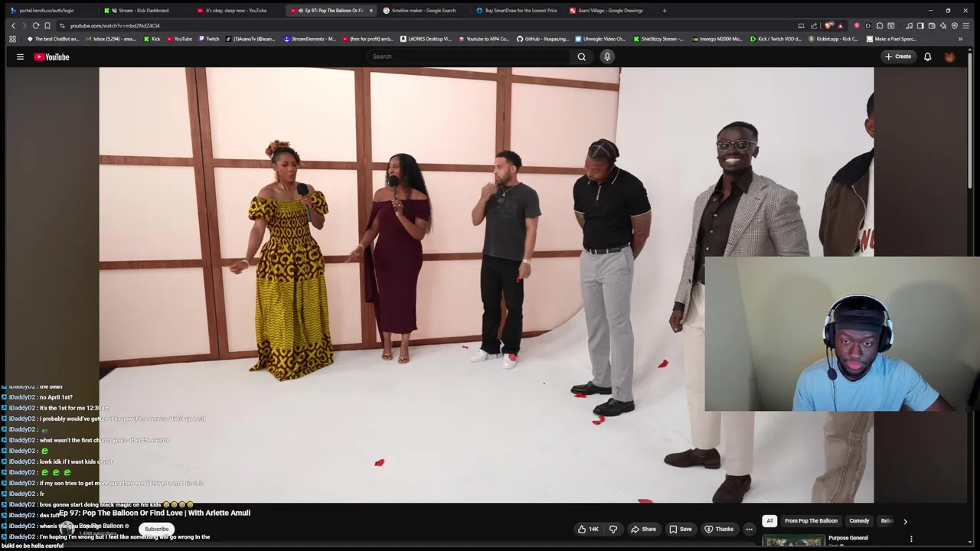Go back with browser back arrow
Screen dimensions: 980x551
(x=13, y=25)
